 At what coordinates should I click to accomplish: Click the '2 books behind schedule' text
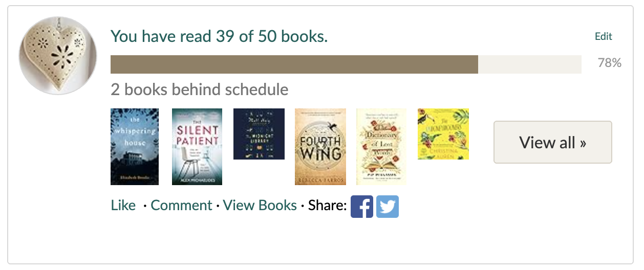[200, 90]
